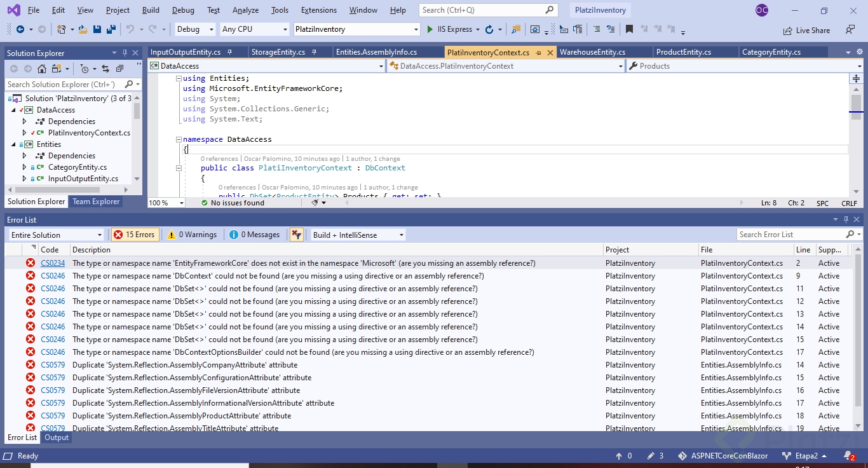This screenshot has width=868, height=468.
Task: Click the Navigate Backward arrow icon
Action: tap(20, 29)
